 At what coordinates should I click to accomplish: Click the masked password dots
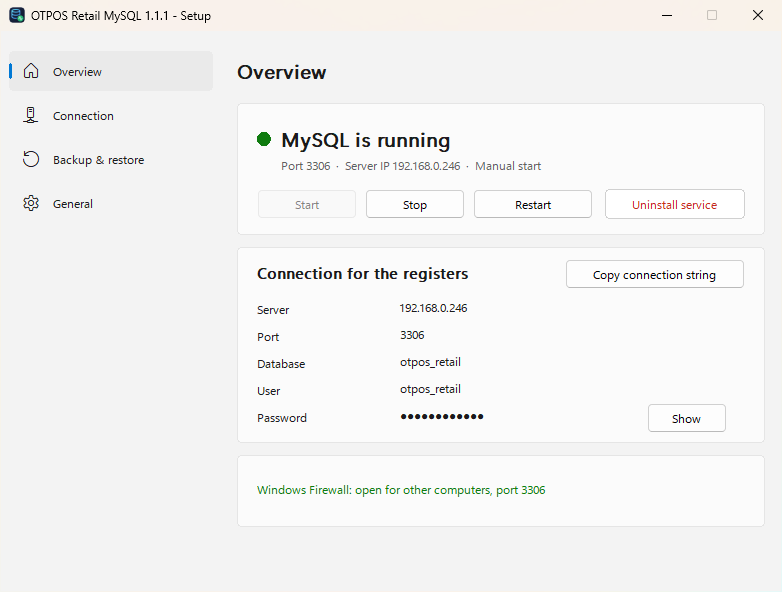pos(442,416)
